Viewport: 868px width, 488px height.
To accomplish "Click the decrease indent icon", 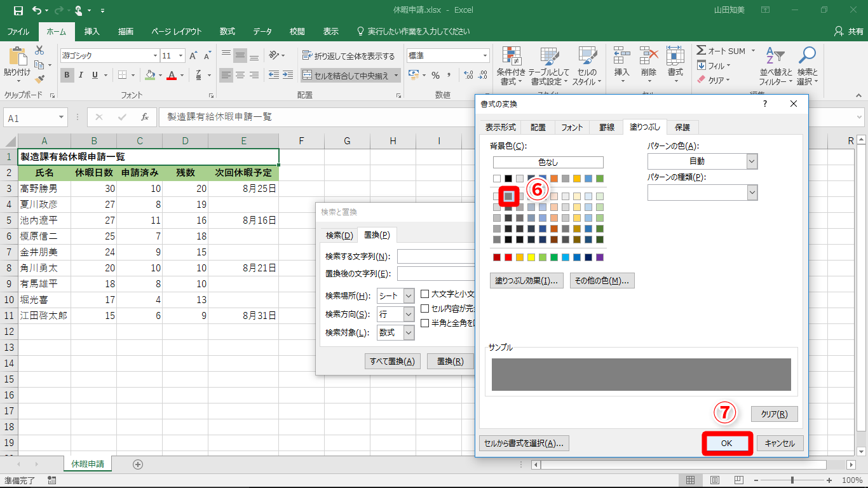I will [x=273, y=75].
